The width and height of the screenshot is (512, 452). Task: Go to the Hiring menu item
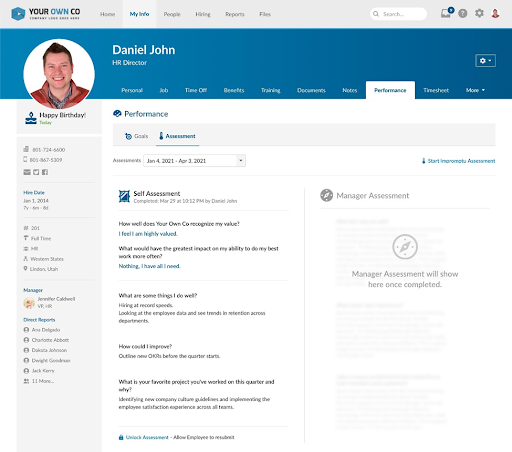pyautogui.click(x=203, y=14)
